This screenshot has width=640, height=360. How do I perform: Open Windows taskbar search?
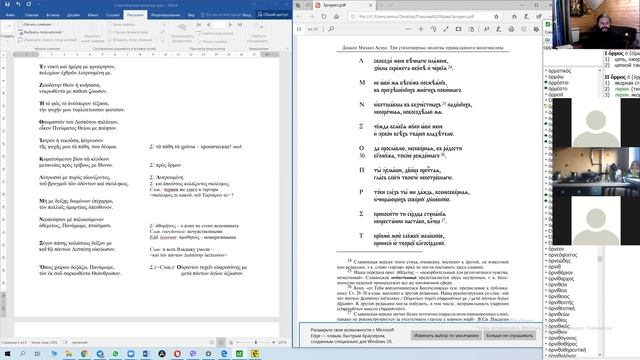click(x=22, y=353)
